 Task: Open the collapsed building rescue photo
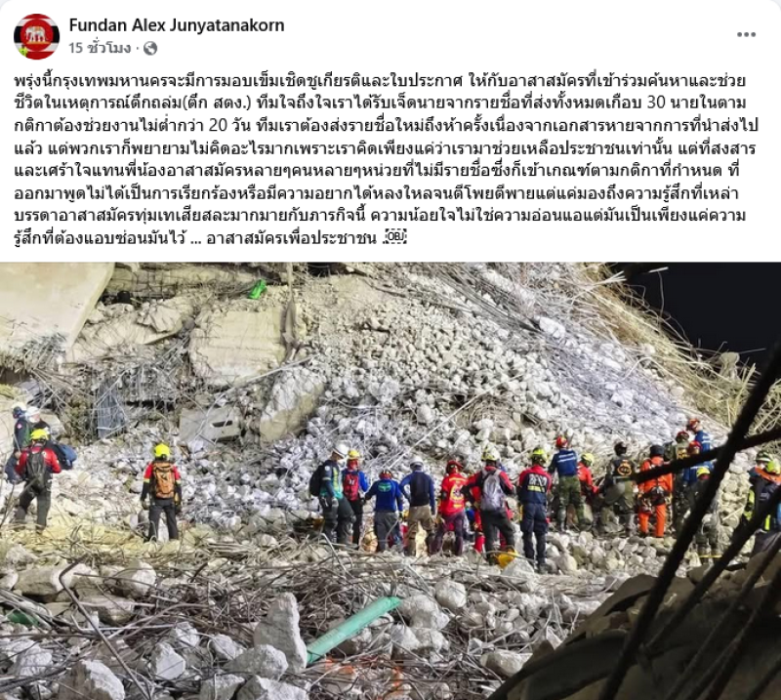click(390, 480)
